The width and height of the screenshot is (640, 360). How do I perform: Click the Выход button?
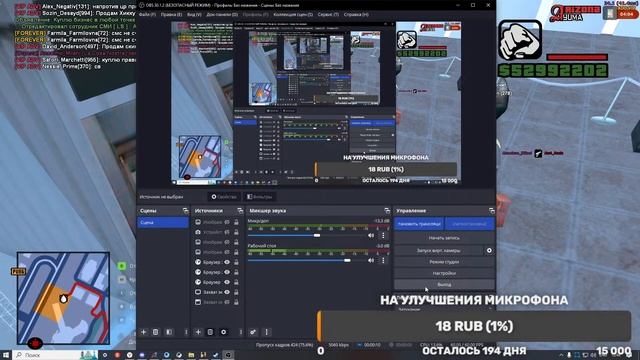(444, 284)
